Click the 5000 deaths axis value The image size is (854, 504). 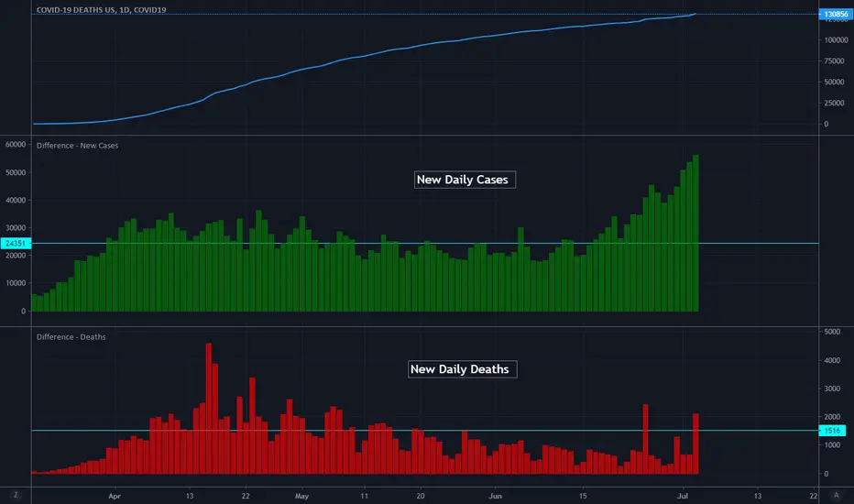click(x=832, y=332)
